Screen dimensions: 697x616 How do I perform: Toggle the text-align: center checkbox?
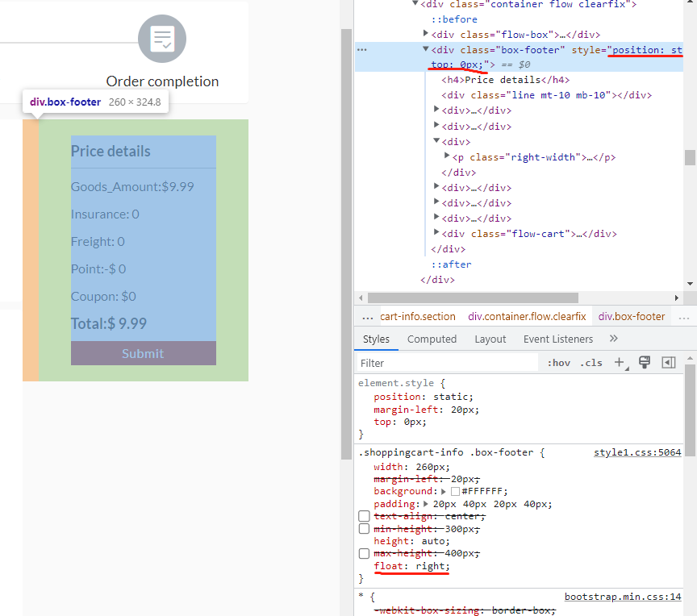(364, 516)
